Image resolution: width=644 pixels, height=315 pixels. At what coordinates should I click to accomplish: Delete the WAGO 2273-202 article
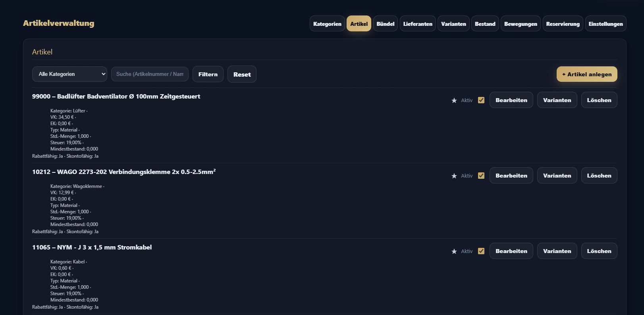pos(599,176)
